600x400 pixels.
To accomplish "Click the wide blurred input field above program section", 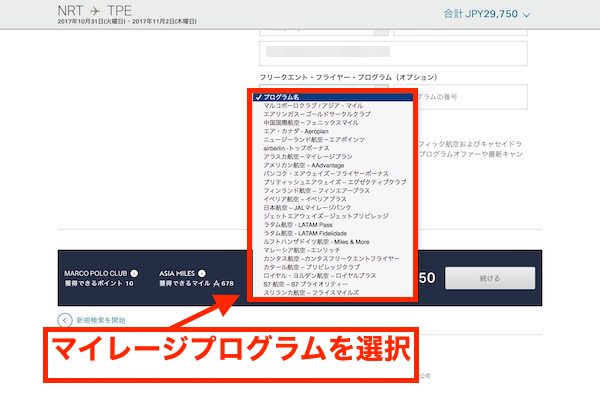I will click(x=393, y=53).
